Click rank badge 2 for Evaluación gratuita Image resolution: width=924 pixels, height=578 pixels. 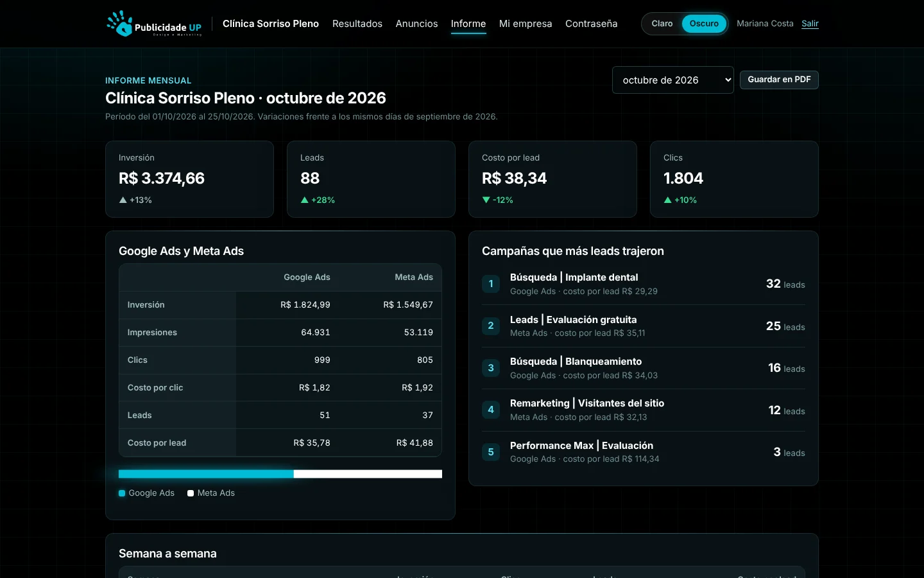click(491, 326)
